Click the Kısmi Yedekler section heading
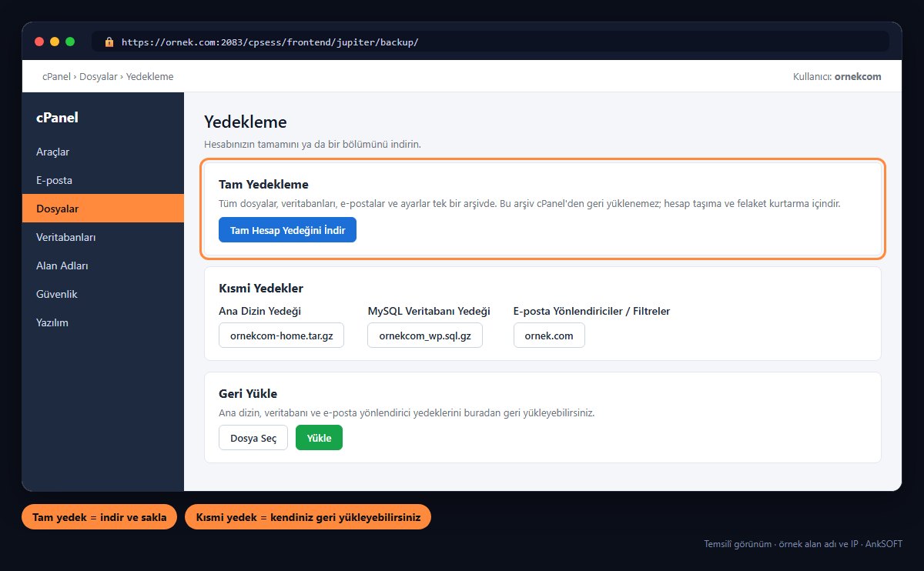924x571 pixels. [x=261, y=289]
